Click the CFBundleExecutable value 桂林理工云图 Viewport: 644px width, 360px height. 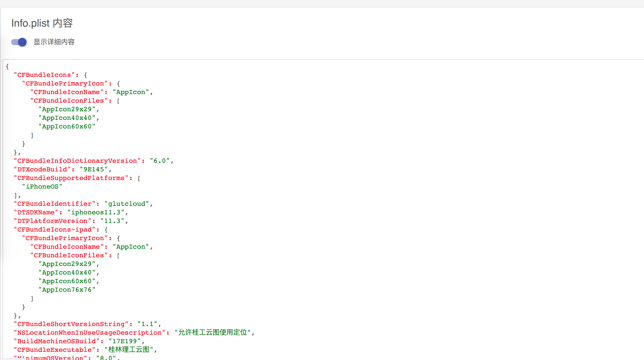click(129, 350)
